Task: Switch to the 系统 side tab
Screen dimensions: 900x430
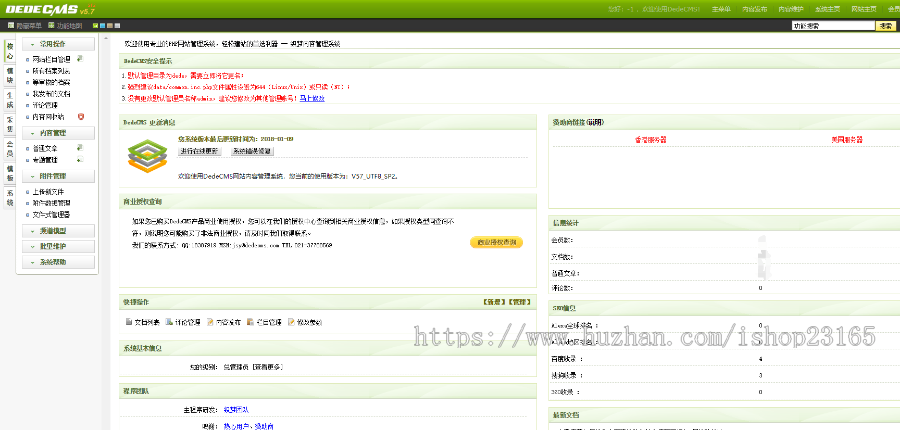Action: click(10, 198)
